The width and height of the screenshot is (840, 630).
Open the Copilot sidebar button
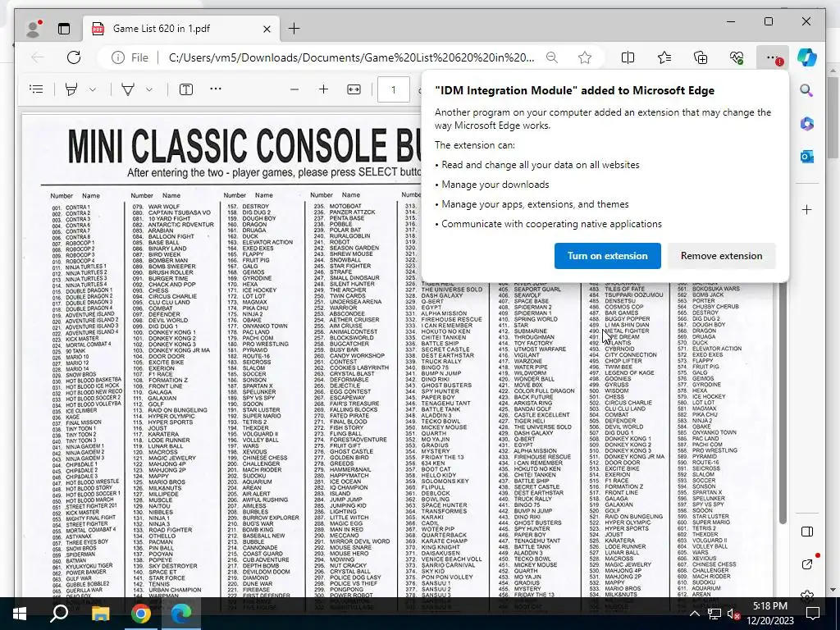[x=807, y=57]
